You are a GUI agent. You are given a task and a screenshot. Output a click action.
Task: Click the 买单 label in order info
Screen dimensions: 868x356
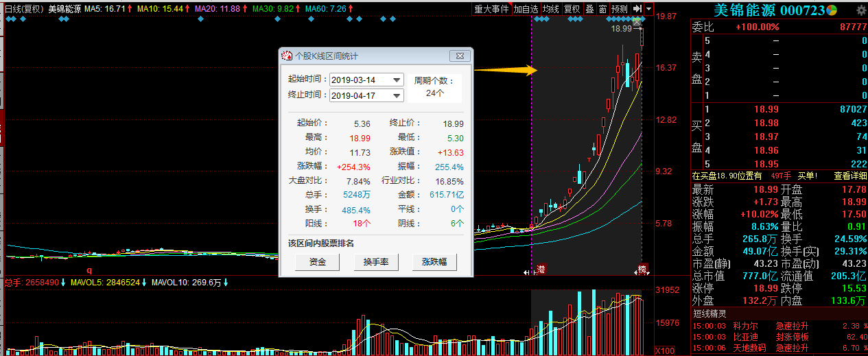(x=807, y=176)
